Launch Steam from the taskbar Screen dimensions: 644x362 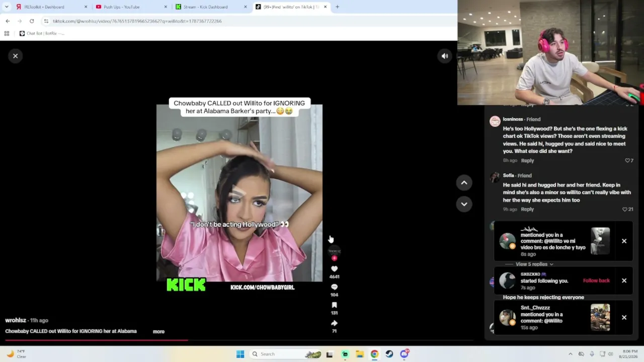tap(389, 354)
